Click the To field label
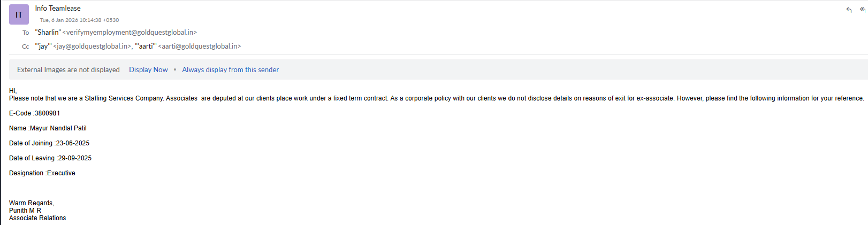This screenshot has height=225, width=868. coord(26,33)
